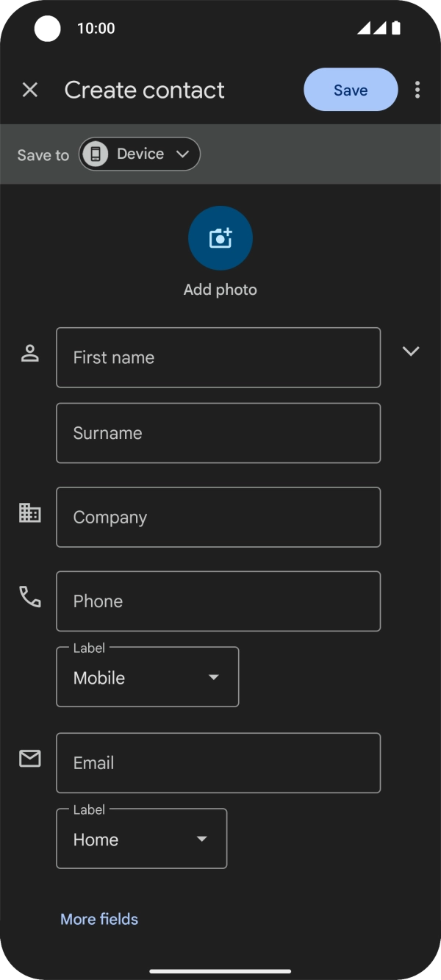Tap the Add photo camera icon
This screenshot has height=980, width=441.
point(220,237)
